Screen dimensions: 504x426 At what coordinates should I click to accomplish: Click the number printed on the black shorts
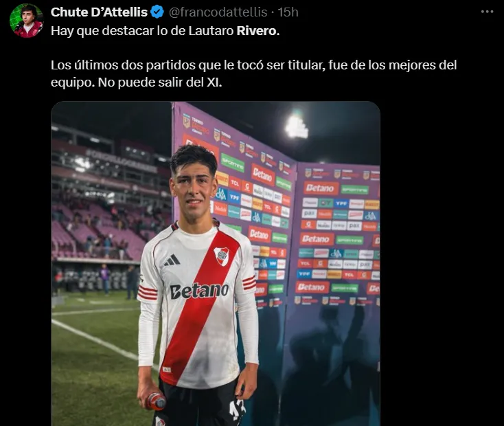tap(237, 410)
